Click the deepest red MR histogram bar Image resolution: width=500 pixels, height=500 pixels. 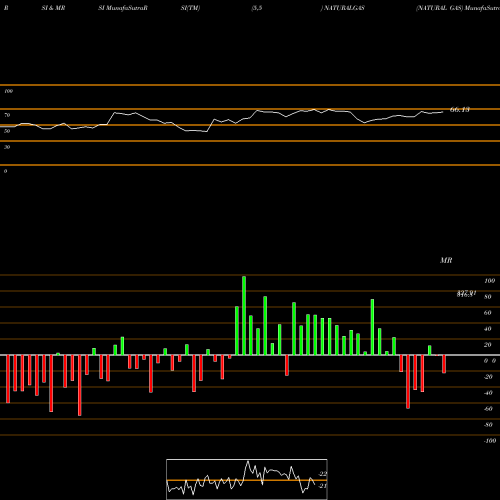(x=80, y=385)
